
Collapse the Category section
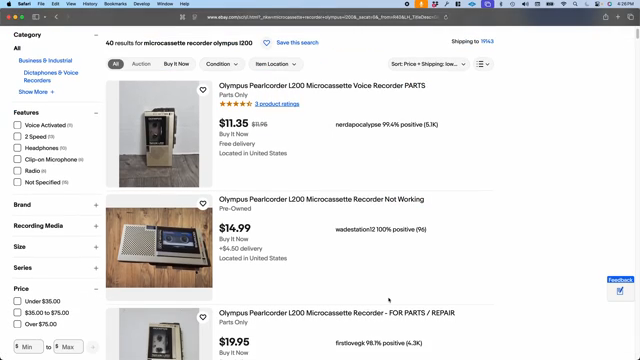click(x=96, y=35)
